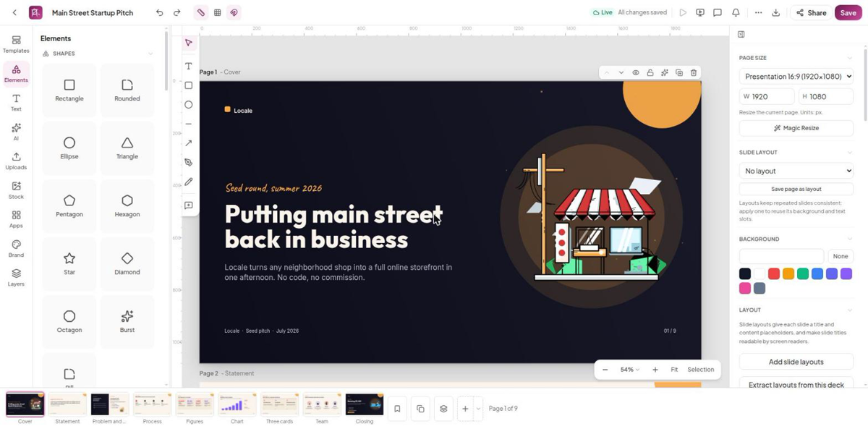Collapse the LAYOUT section
The width and height of the screenshot is (868, 429).
pyautogui.click(x=850, y=310)
